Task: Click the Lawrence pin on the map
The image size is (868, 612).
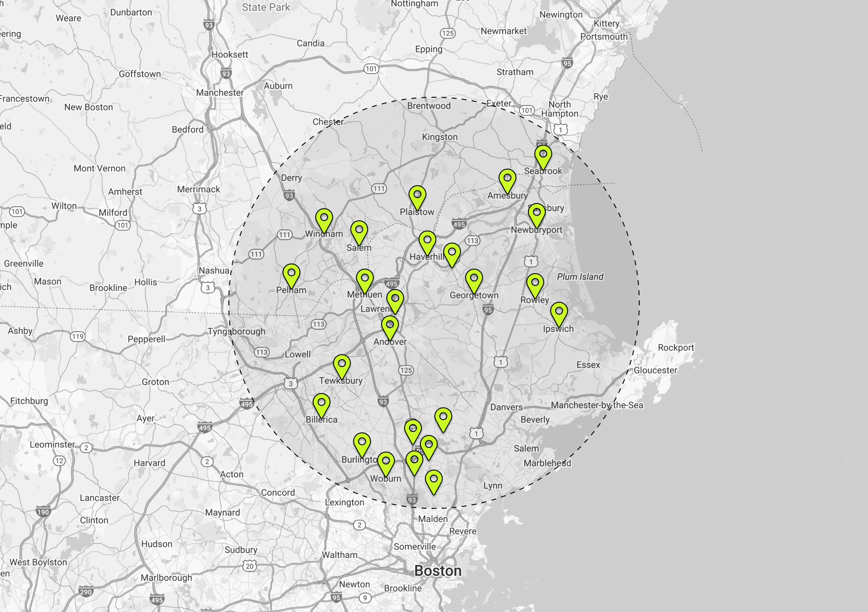Action: pyautogui.click(x=395, y=299)
